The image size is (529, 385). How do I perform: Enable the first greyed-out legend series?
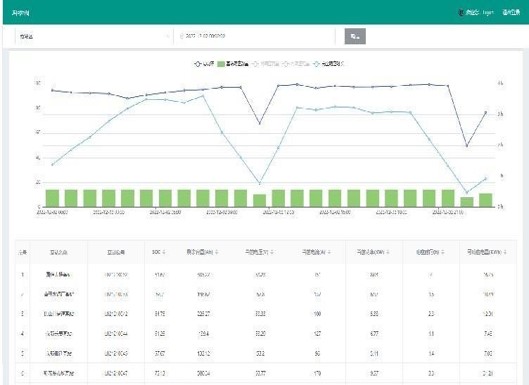[266, 64]
